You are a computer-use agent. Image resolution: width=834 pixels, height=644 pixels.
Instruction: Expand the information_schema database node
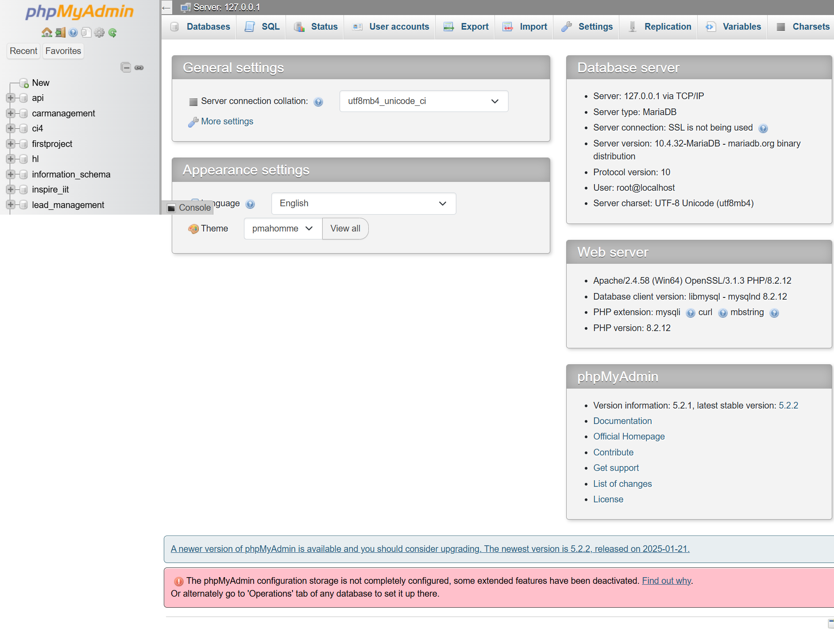point(11,174)
